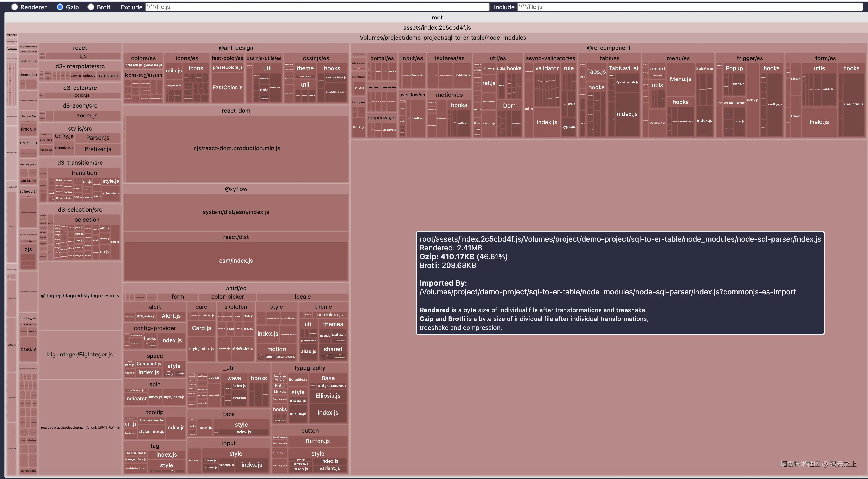This screenshot has width=868, height=479.
Task: Select big-integer/BigInteger.js block
Action: pos(80,354)
